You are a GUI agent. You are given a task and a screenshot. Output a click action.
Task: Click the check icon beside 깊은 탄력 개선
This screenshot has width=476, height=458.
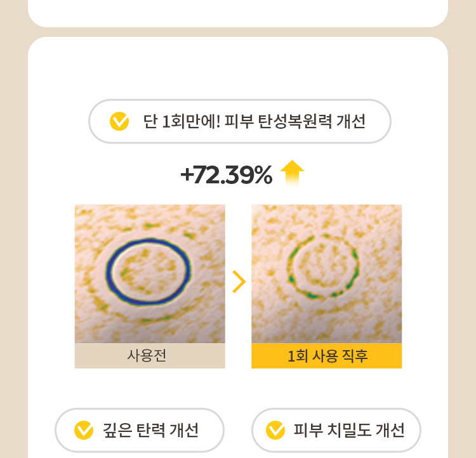(84, 430)
